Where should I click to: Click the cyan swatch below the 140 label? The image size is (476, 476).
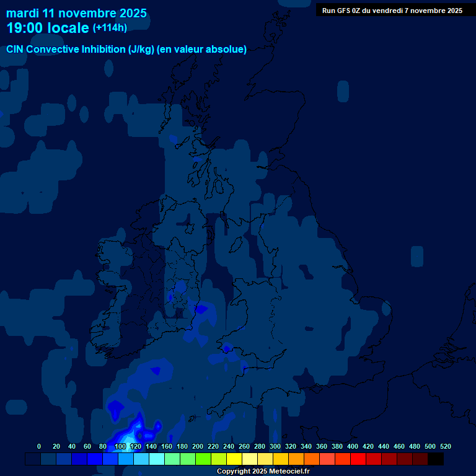tap(157, 459)
